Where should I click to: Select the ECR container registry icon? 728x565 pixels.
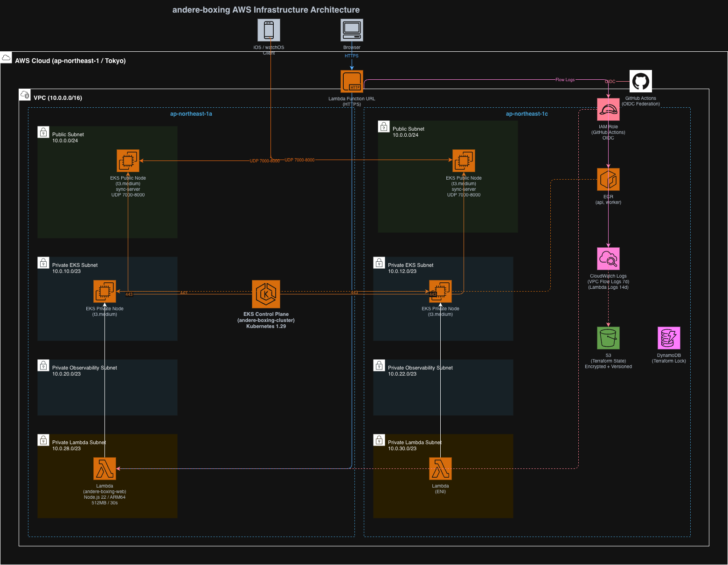[x=608, y=180]
